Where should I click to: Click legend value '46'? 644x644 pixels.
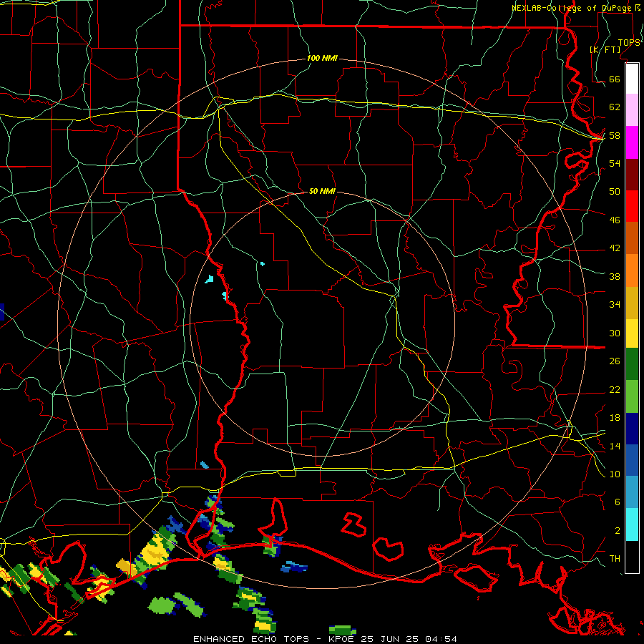click(615, 220)
